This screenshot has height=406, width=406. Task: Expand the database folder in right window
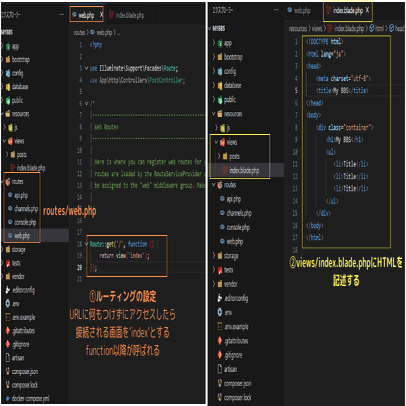pyautogui.click(x=214, y=85)
